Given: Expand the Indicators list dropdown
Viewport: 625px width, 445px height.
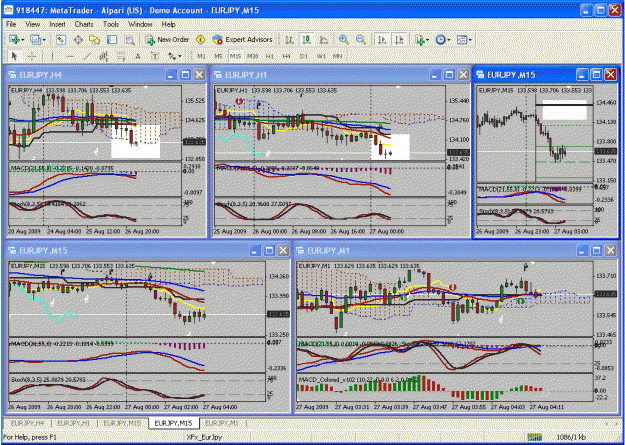Looking at the screenshot, I should click(x=427, y=40).
